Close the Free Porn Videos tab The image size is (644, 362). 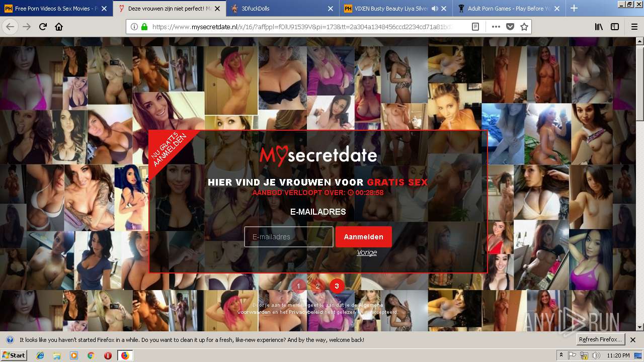click(x=104, y=9)
